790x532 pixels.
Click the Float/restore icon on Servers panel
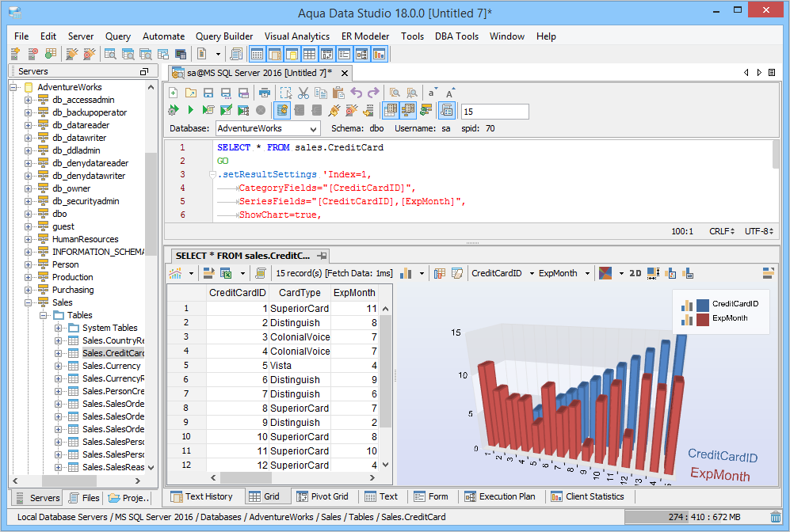click(144, 71)
